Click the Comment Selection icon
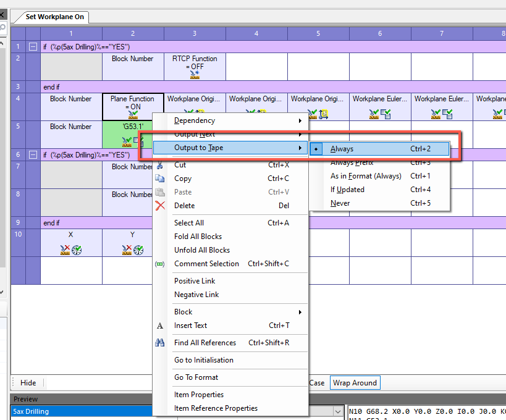 (160, 264)
